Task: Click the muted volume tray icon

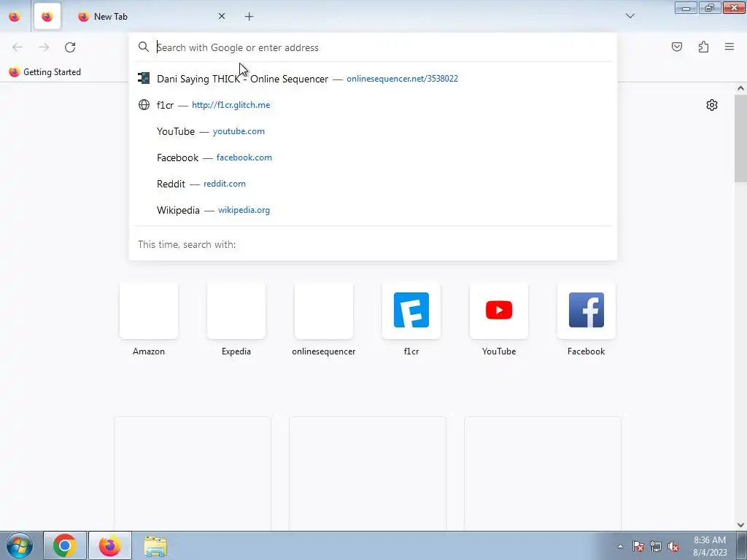Action: [673, 546]
